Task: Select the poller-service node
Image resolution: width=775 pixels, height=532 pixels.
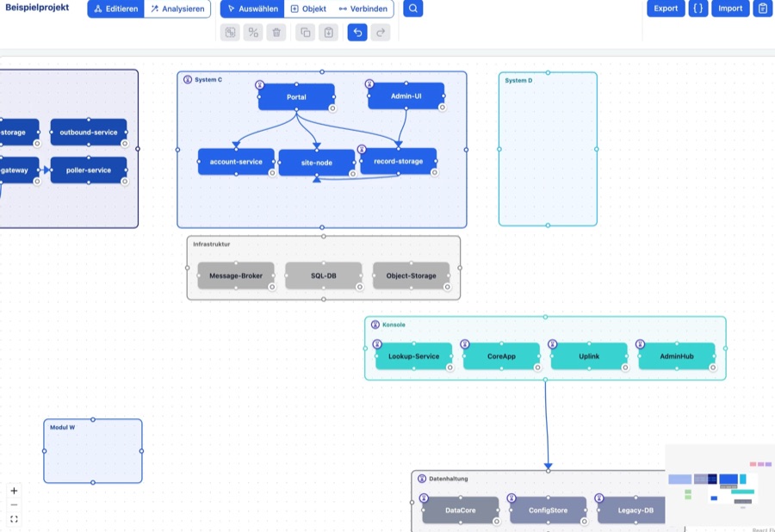Action: [89, 170]
